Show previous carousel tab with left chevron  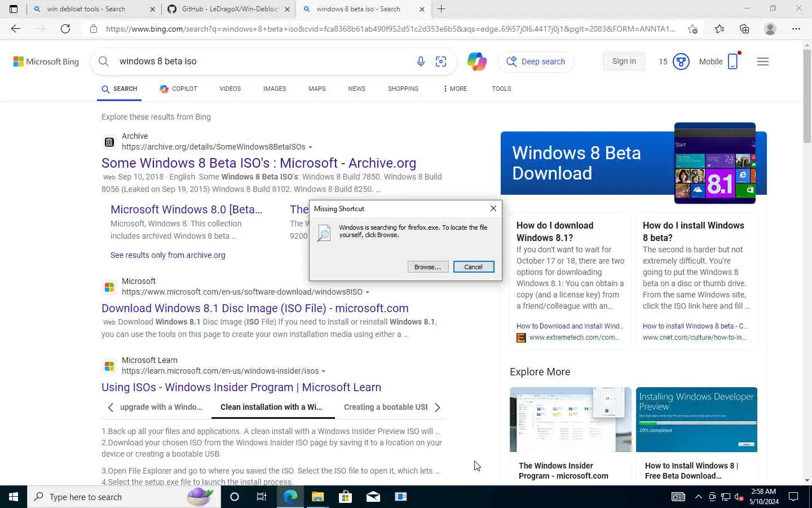[x=111, y=407]
